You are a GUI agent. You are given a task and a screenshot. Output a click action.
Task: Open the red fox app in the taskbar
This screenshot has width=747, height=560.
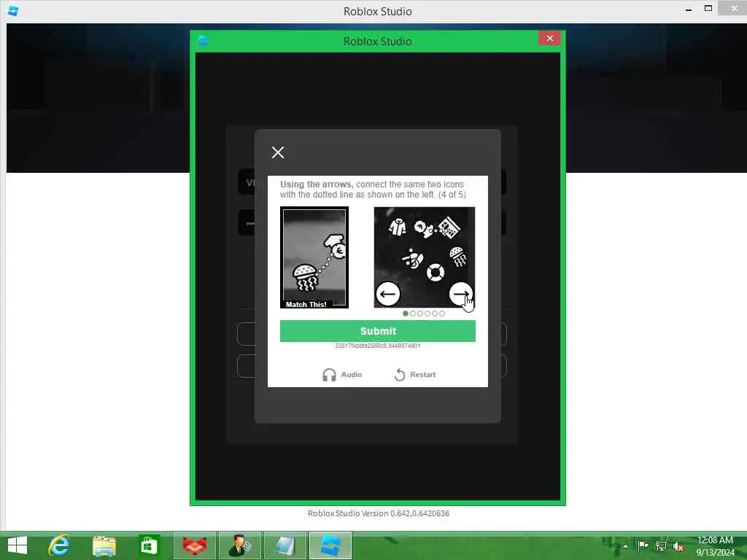pyautogui.click(x=195, y=545)
